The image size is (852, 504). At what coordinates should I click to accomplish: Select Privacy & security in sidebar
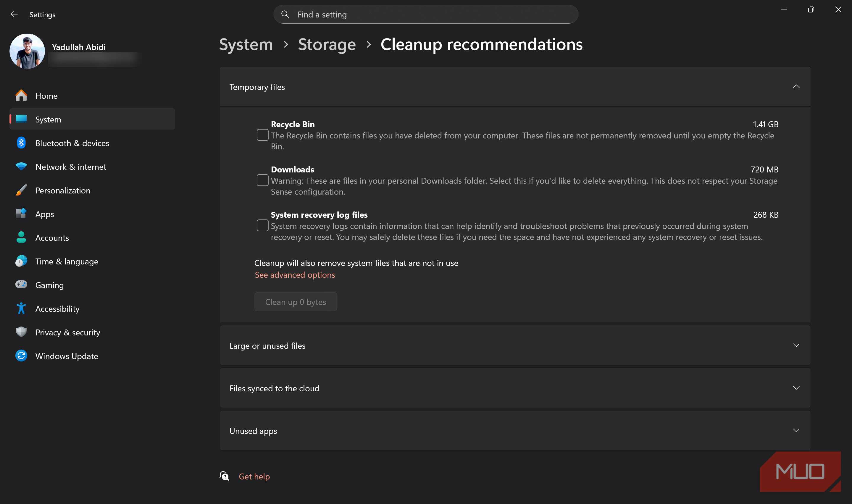92,332
